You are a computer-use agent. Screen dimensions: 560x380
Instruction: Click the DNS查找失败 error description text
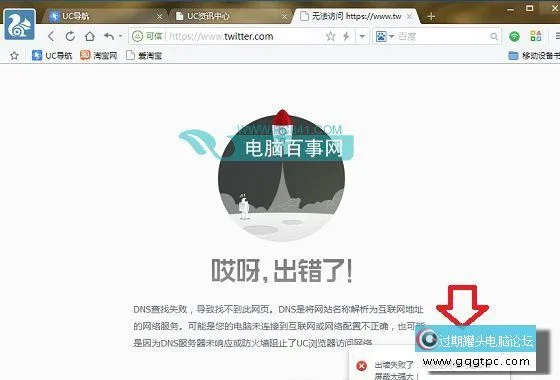[x=279, y=326]
